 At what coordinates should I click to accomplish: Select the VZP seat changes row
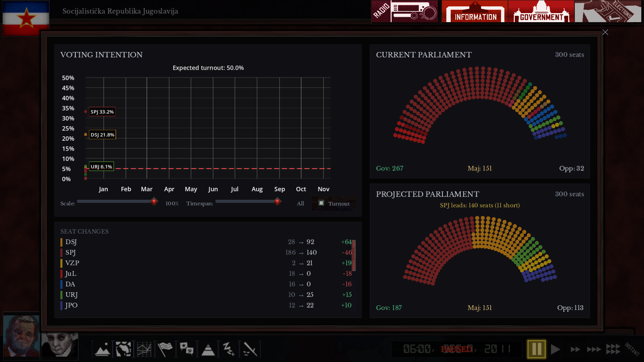206,263
